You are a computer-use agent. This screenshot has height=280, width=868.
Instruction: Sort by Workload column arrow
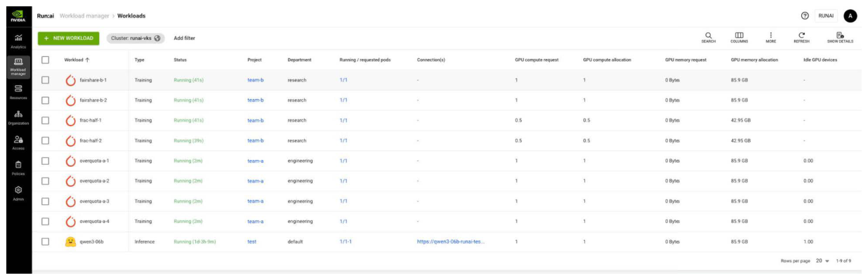click(x=88, y=60)
